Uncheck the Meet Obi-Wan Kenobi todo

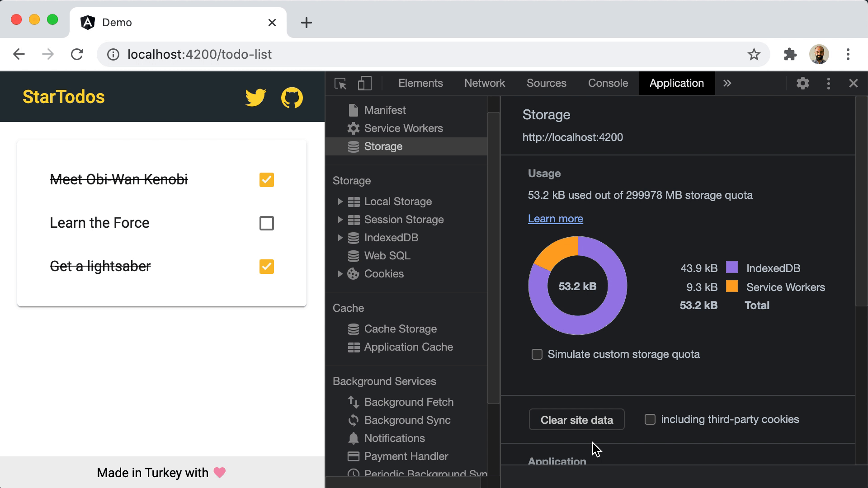pyautogui.click(x=266, y=180)
